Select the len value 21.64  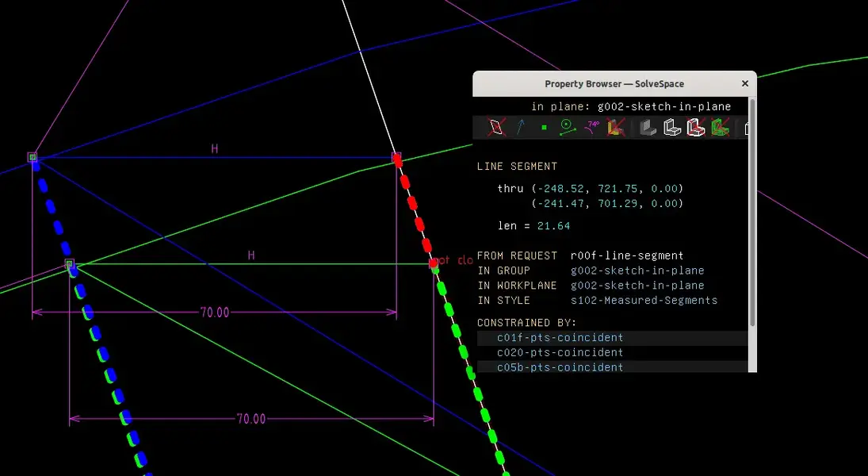(x=553, y=226)
